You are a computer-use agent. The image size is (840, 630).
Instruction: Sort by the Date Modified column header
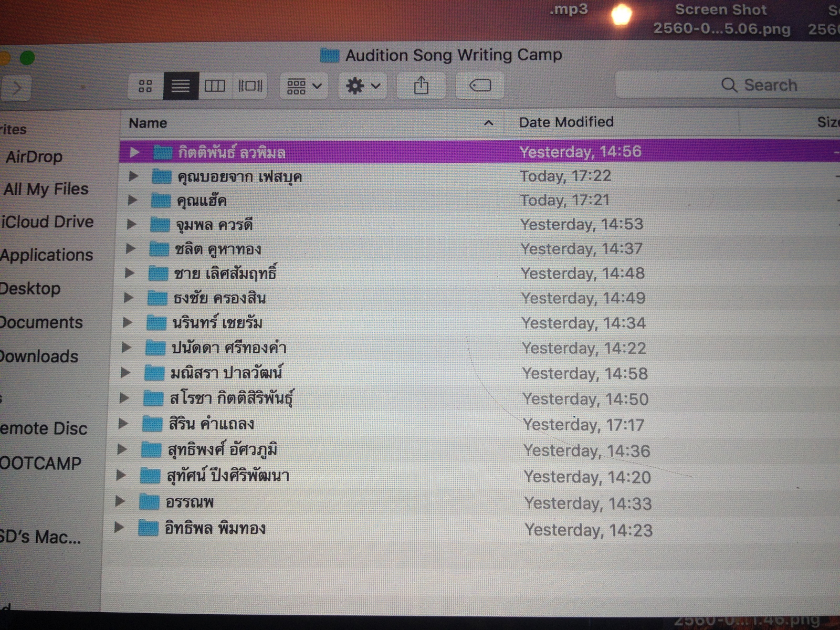coord(566,122)
